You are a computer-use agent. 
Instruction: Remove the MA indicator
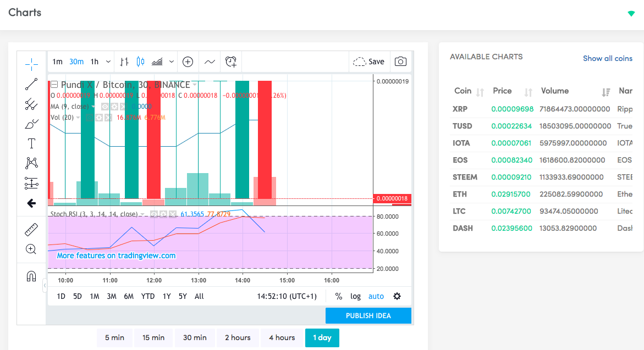coord(123,106)
